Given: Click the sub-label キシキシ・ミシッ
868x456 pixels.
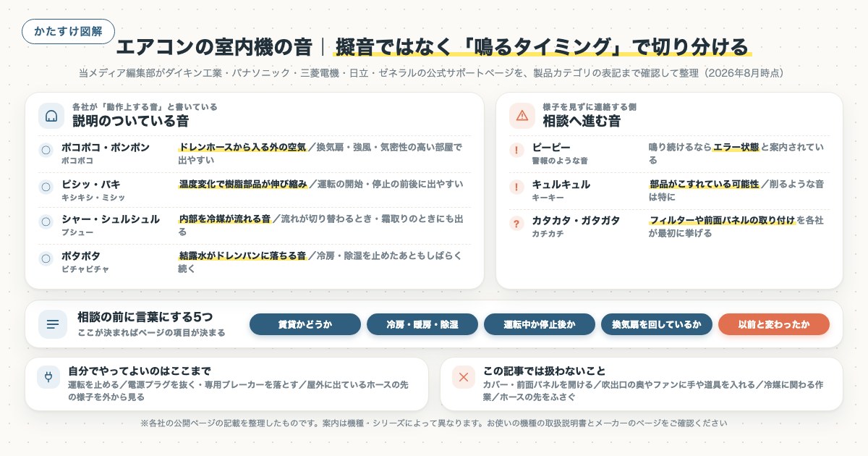Looking at the screenshot, I should click(93, 198).
